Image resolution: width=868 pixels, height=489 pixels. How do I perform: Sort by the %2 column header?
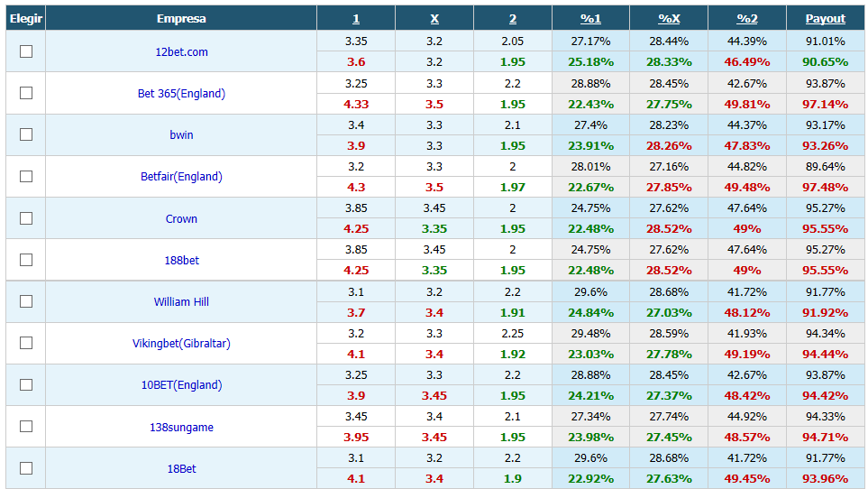[746, 19]
